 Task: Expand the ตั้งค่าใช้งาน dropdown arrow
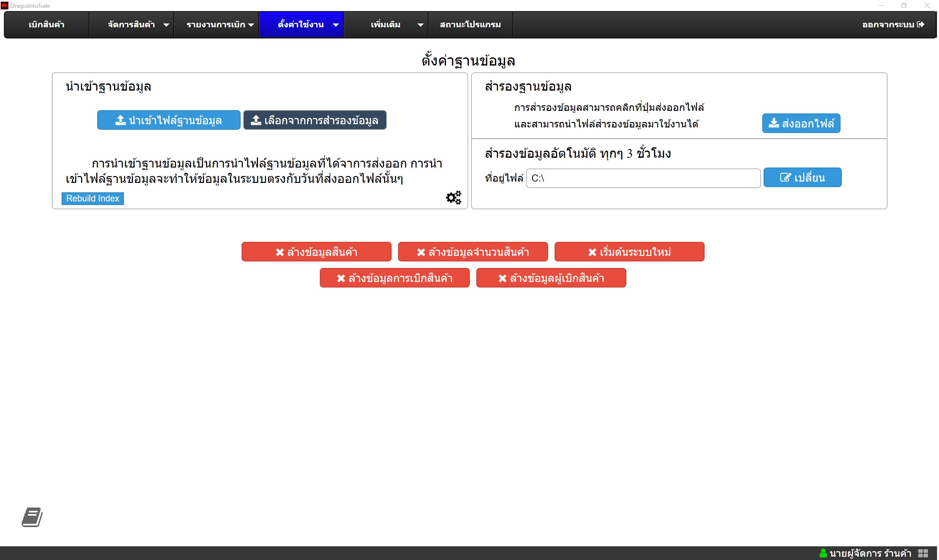coord(335,25)
